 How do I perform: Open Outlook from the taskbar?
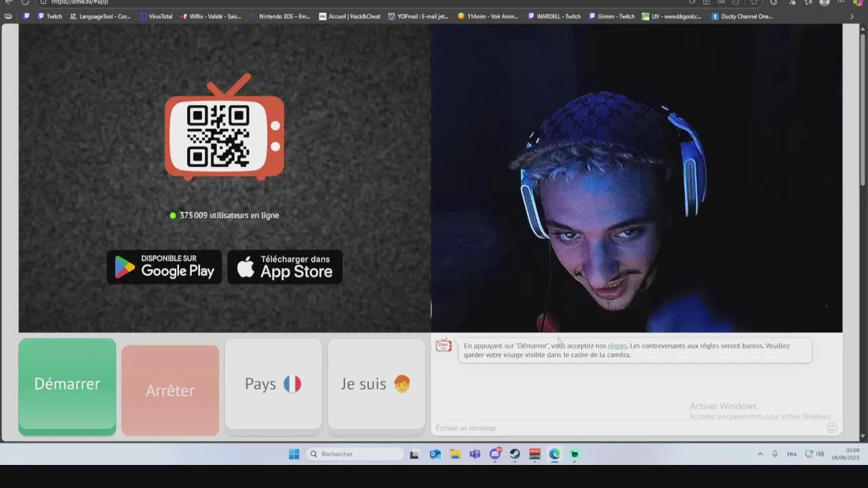(435, 454)
